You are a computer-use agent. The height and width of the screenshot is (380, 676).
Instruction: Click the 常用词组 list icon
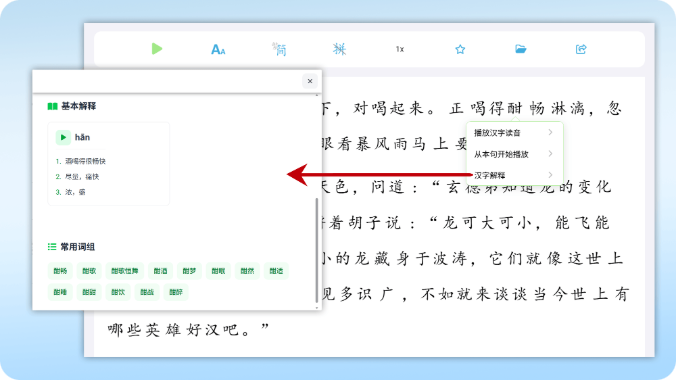[x=52, y=247]
